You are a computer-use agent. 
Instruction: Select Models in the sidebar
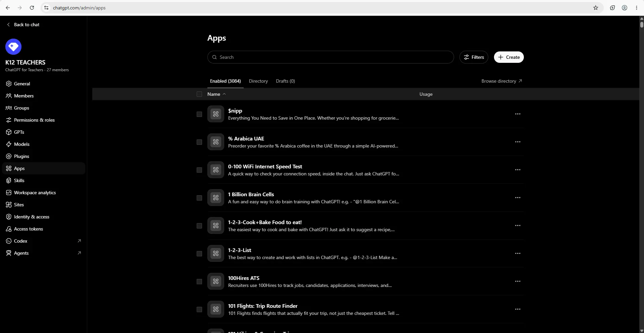(x=44, y=144)
